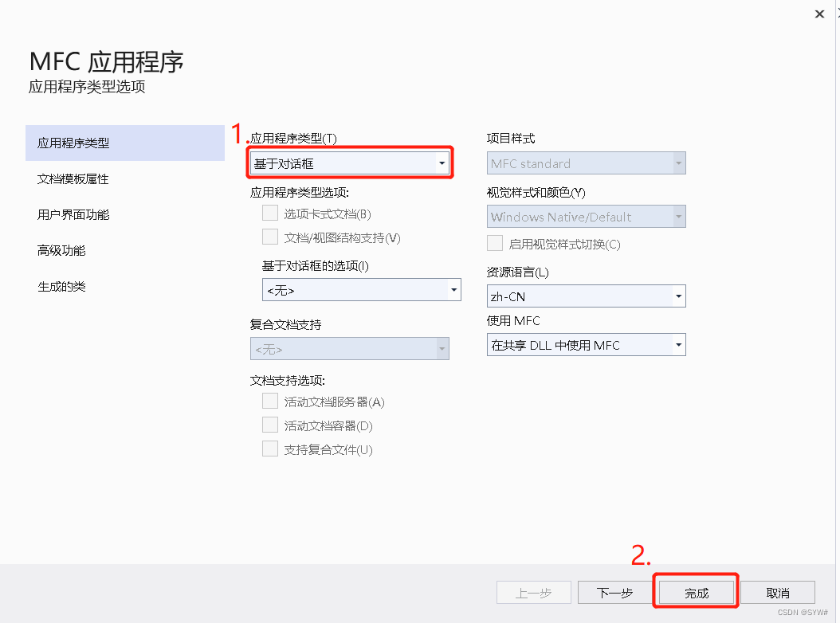Viewport: 840px width, 623px height.
Task: Enable 支持复合文件 checkbox
Action: pyautogui.click(x=270, y=449)
